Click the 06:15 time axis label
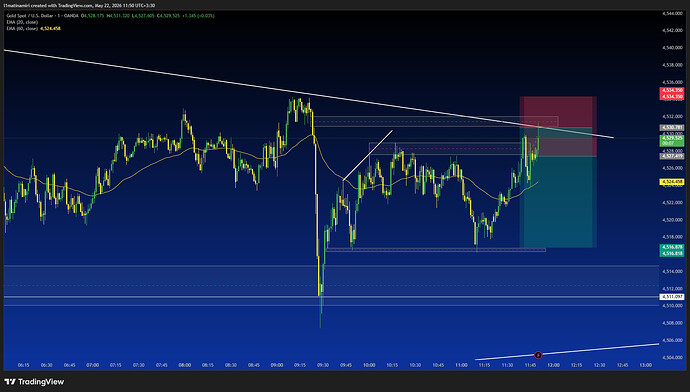The width and height of the screenshot is (690, 392). 24,365
